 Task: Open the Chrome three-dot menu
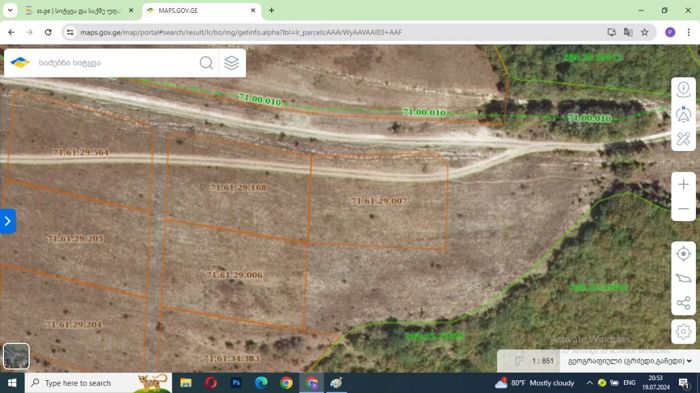(x=688, y=32)
